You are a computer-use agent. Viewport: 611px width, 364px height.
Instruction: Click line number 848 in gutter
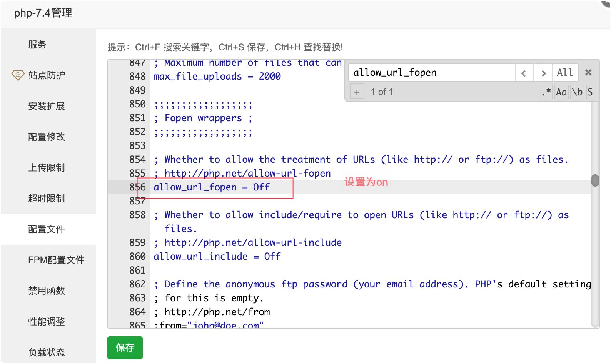[x=137, y=77]
